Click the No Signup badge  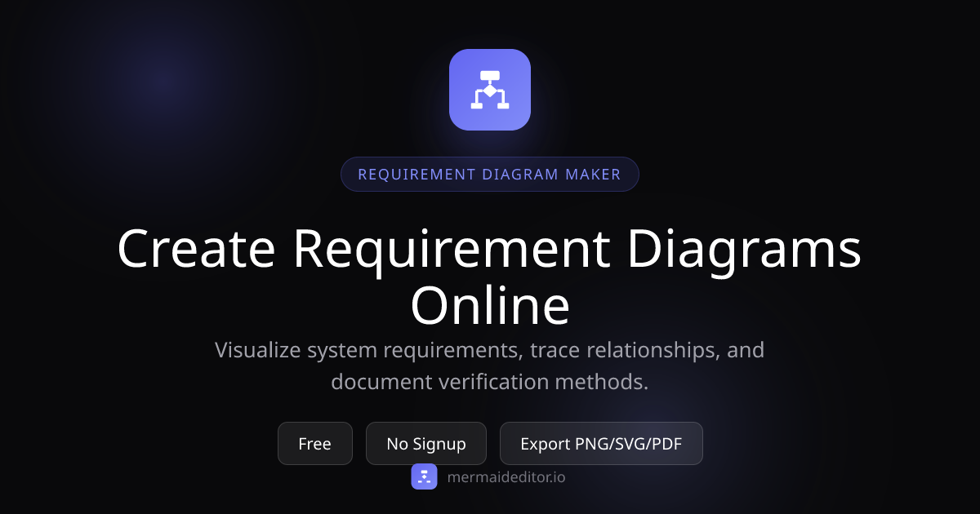(x=426, y=444)
